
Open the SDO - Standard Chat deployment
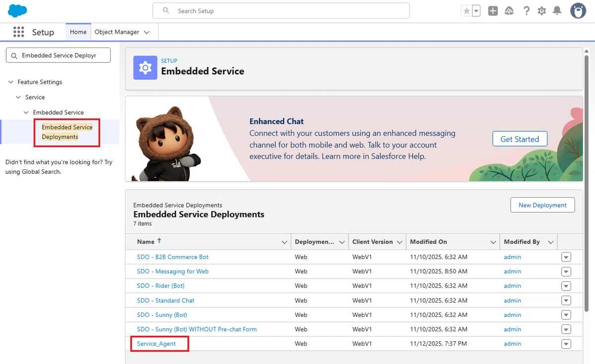(166, 301)
